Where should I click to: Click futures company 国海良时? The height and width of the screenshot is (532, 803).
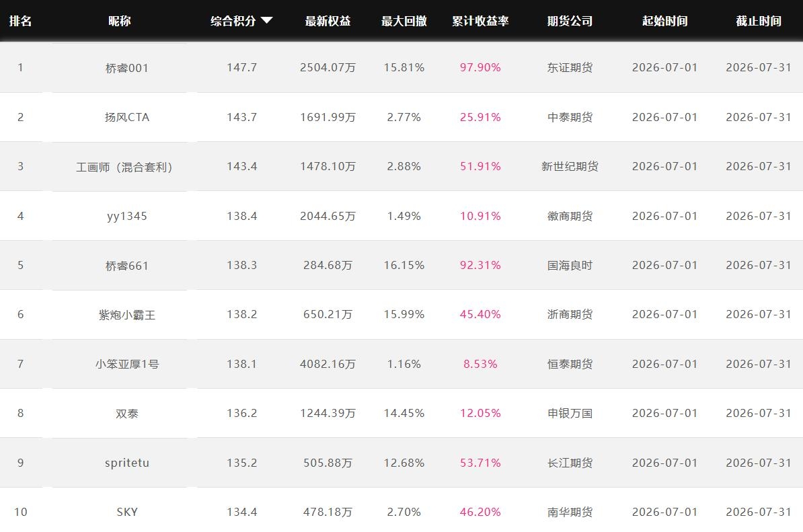(570, 265)
